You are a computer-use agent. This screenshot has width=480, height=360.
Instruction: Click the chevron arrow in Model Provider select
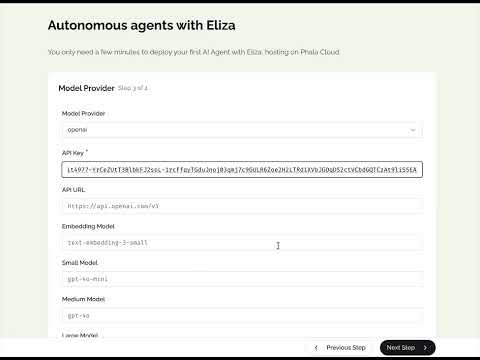pos(413,130)
